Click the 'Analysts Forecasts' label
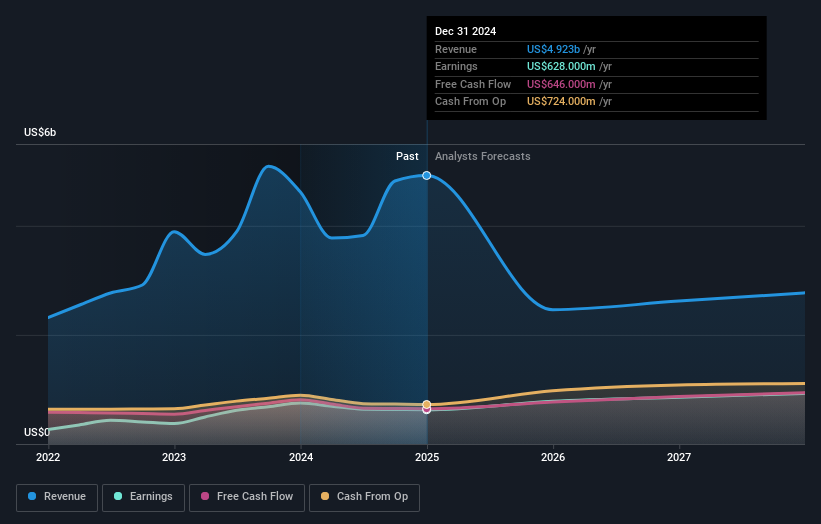Image resolution: width=821 pixels, height=524 pixels. point(482,157)
